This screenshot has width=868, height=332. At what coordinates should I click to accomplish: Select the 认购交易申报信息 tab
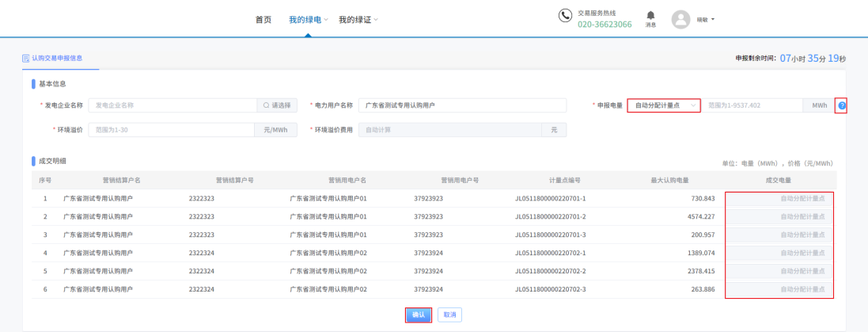56,58
